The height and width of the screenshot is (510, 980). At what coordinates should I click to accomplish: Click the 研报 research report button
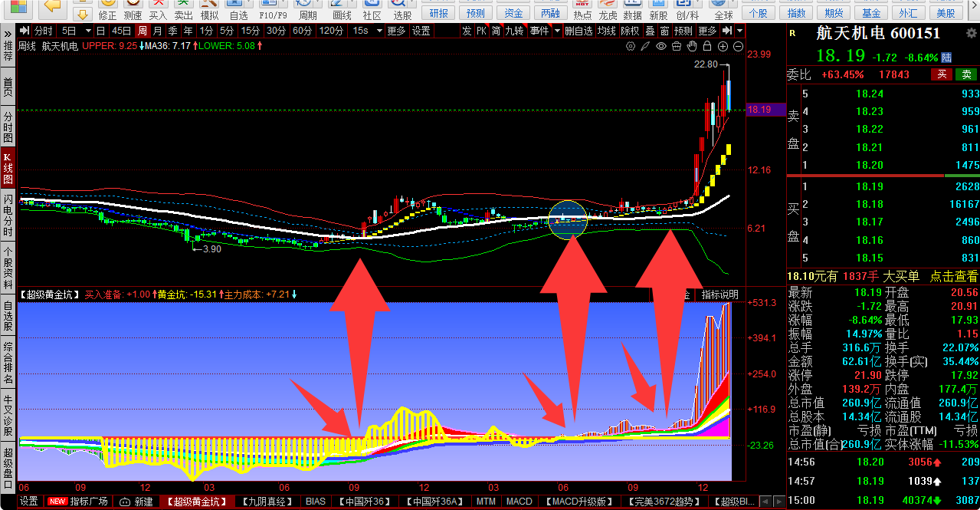[439, 13]
